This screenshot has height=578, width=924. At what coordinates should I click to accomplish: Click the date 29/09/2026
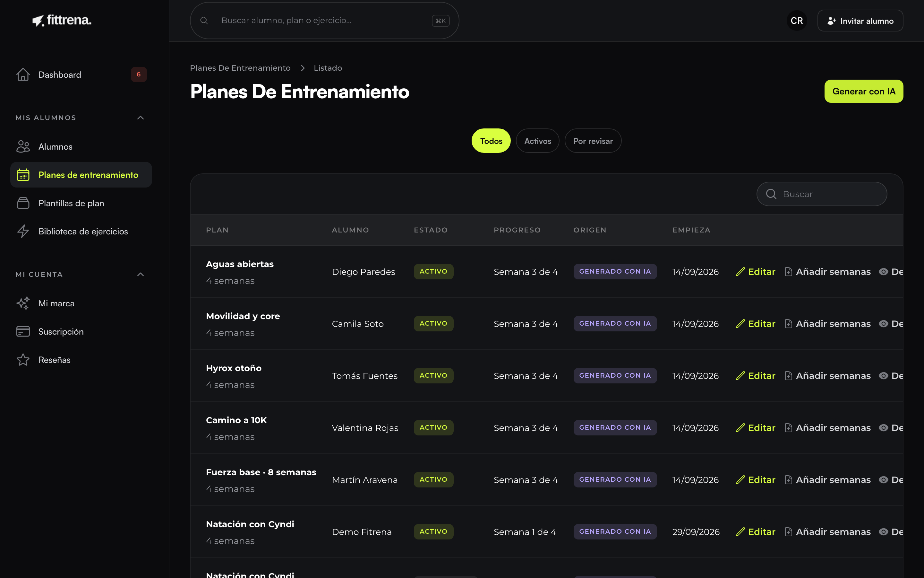pos(696,532)
